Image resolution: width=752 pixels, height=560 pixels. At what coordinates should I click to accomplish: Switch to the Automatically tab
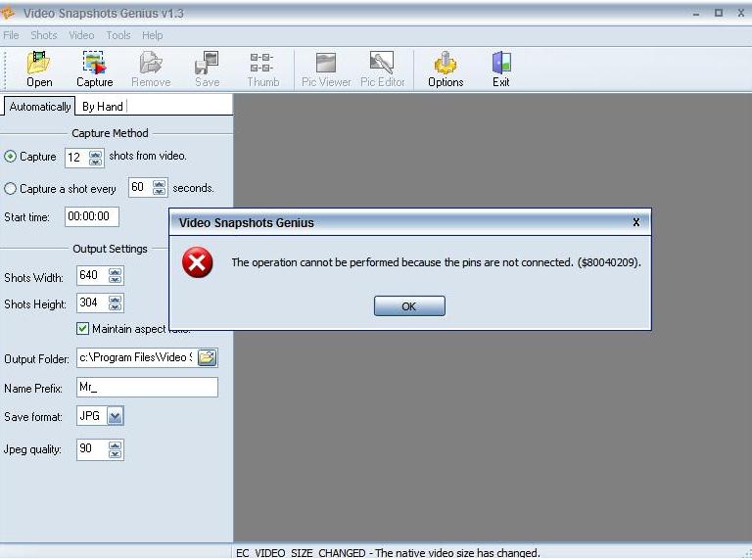point(40,107)
